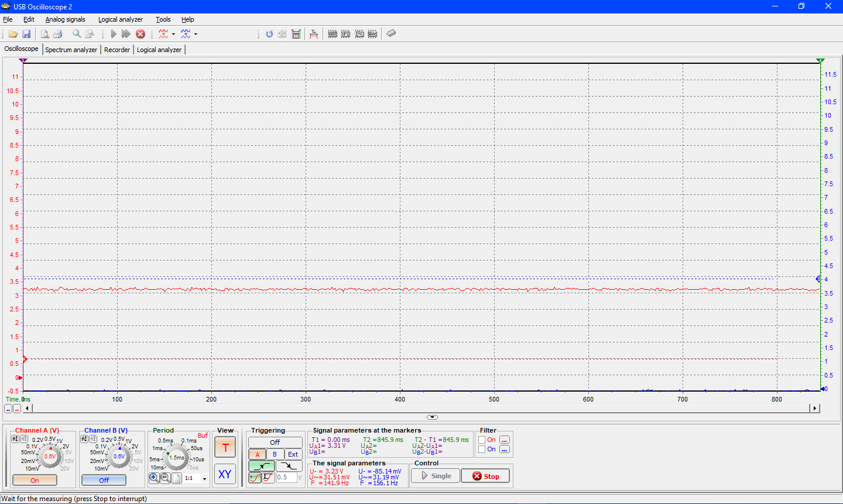Click the Triggering Off button
Viewport: 843px width, 504px height.
(275, 443)
